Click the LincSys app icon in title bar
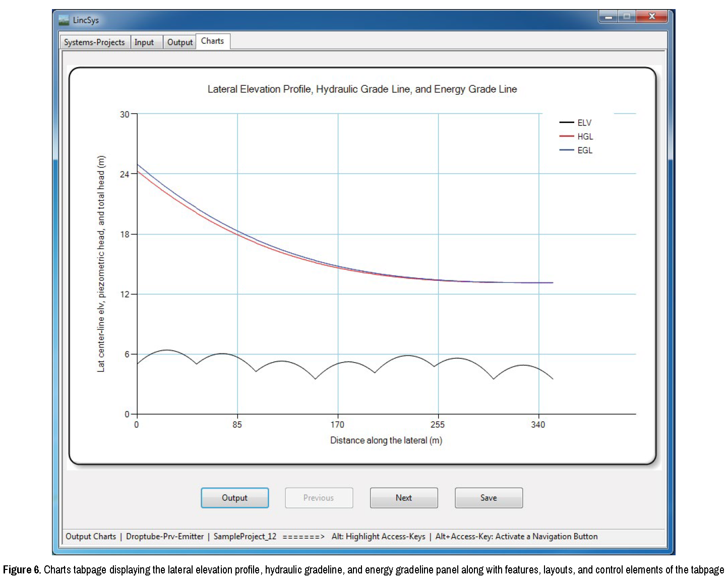 64,20
